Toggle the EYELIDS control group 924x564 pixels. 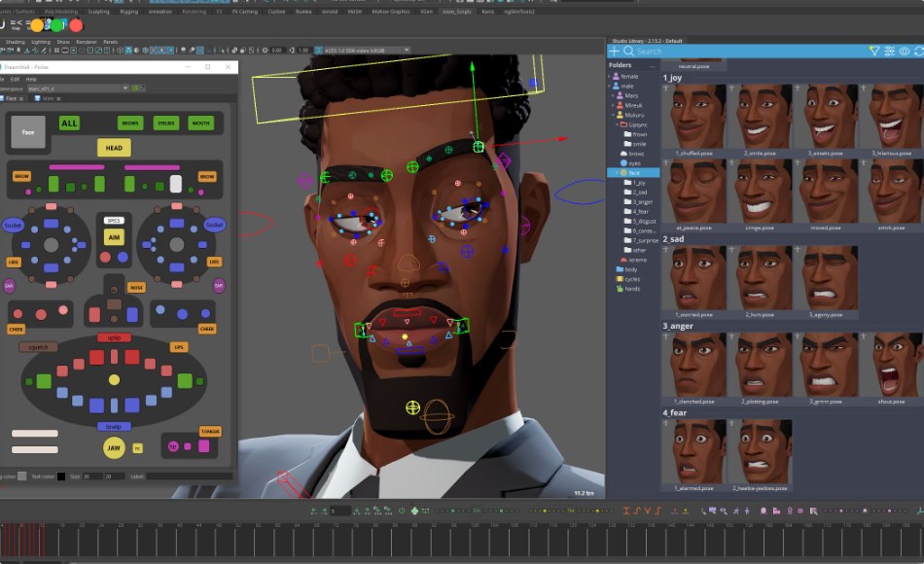pyautogui.click(x=166, y=123)
